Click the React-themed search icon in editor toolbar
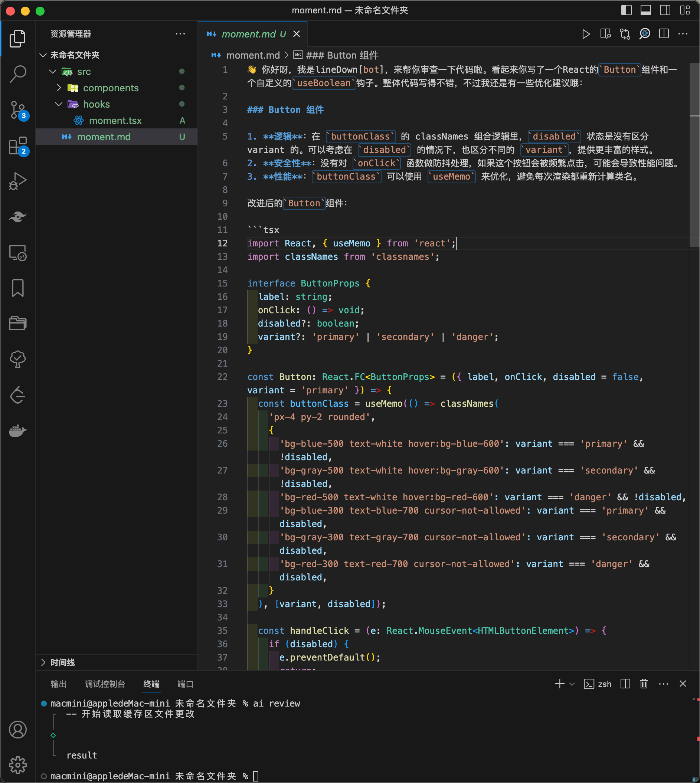This screenshot has height=783, width=700. click(645, 34)
